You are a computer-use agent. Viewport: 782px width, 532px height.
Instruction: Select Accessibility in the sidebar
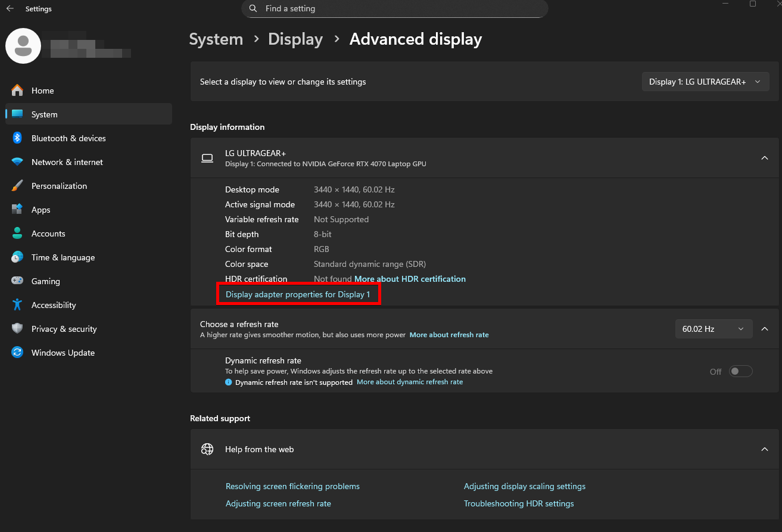point(54,304)
